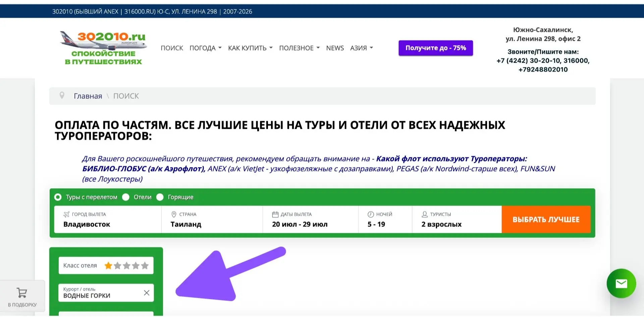Set hotel class to four stars
The height and width of the screenshot is (317, 644).
136,266
